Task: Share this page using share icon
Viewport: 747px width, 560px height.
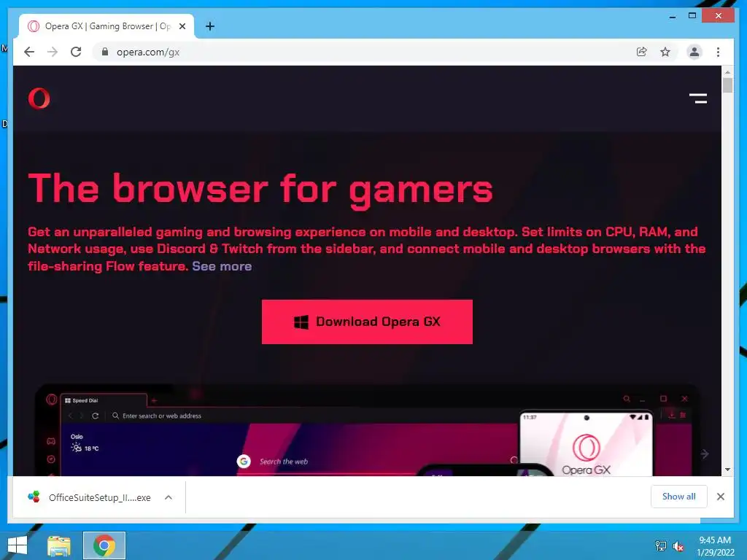Action: (x=642, y=52)
